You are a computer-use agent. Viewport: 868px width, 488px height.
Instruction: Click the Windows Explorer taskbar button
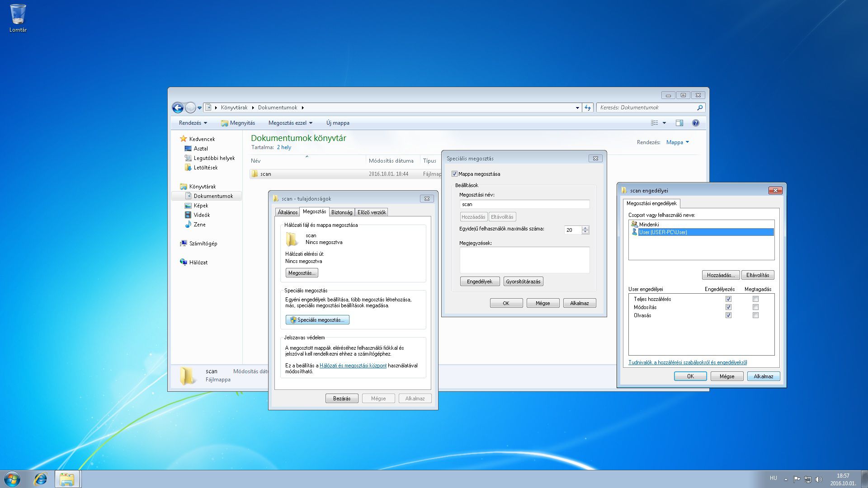pyautogui.click(x=67, y=479)
